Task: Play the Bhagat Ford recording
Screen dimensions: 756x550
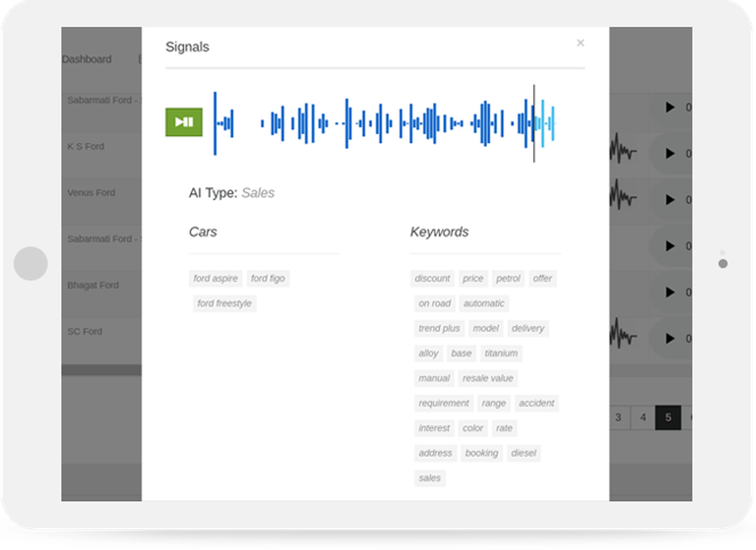Action: click(x=670, y=292)
